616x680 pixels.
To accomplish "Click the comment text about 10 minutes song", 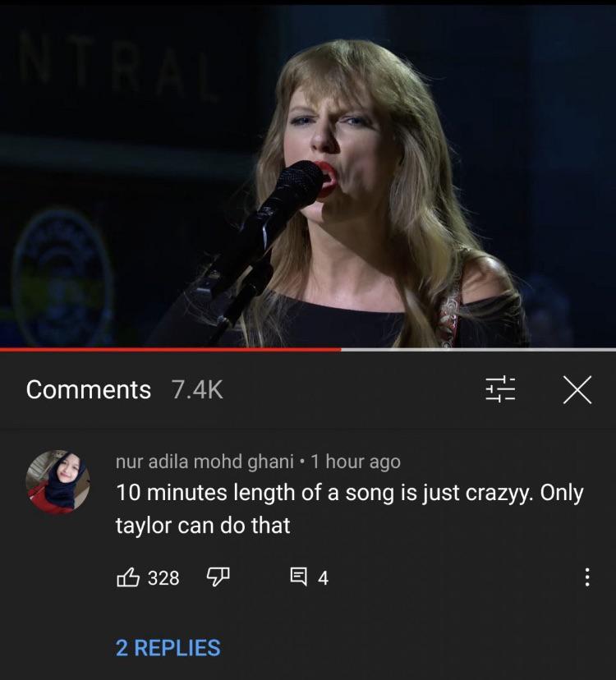I will (349, 508).
